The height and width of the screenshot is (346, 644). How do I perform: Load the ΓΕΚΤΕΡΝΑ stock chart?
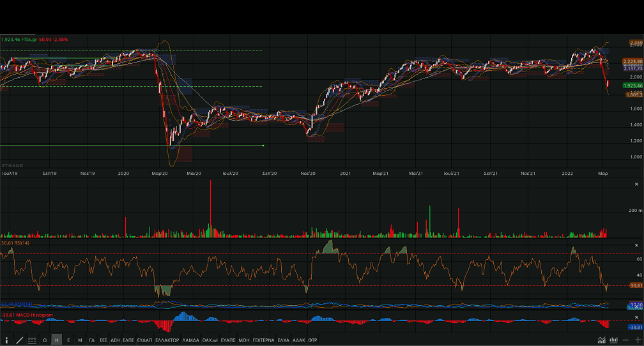pyautogui.click(x=263, y=340)
